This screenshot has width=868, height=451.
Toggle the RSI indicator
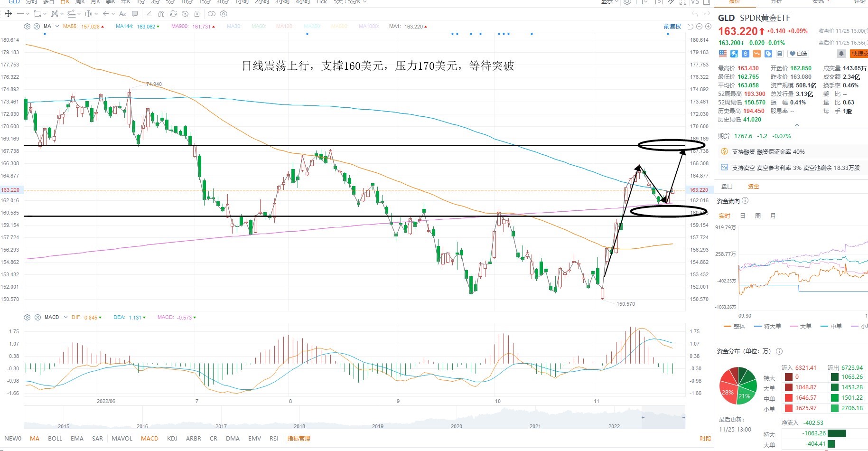[274, 438]
